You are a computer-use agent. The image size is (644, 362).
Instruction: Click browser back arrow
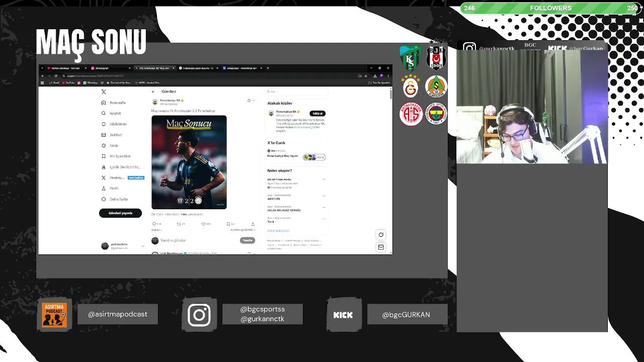(42, 76)
